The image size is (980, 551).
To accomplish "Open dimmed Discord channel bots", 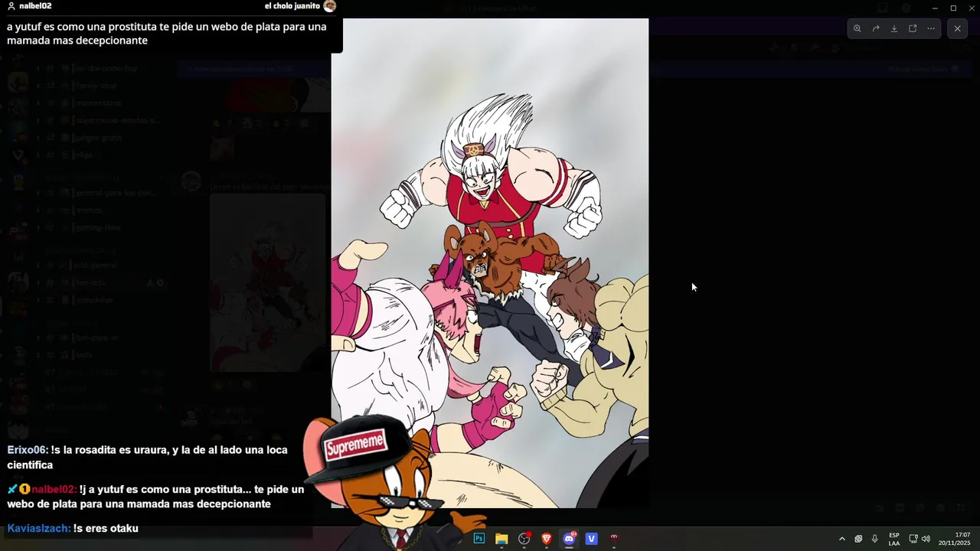I will click(x=83, y=355).
